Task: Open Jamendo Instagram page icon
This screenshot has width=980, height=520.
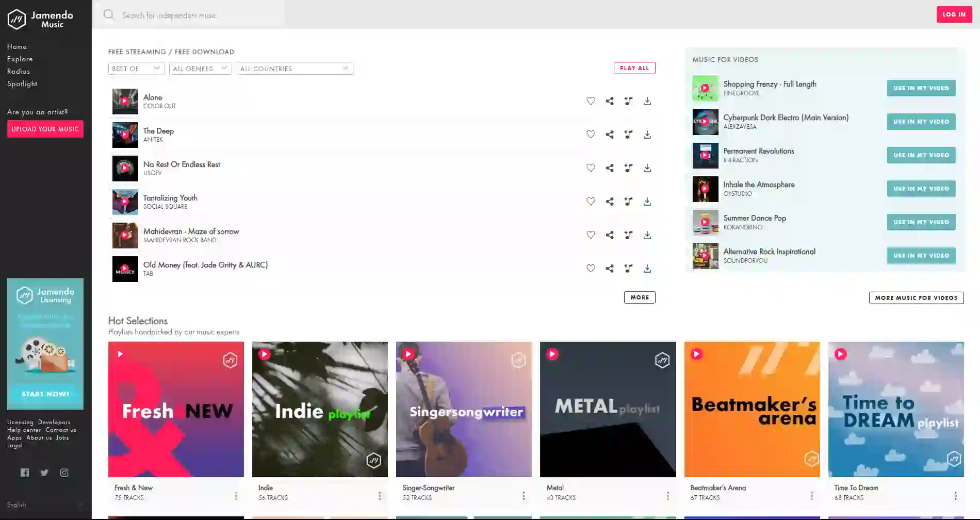Action: coord(64,473)
